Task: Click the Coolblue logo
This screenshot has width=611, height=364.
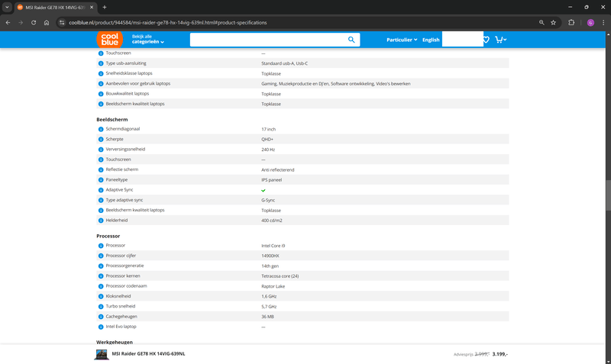Action: click(x=109, y=40)
